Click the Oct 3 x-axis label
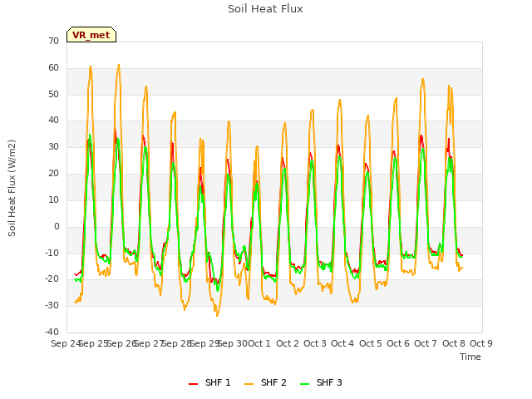The image size is (532, 399). pos(315,343)
